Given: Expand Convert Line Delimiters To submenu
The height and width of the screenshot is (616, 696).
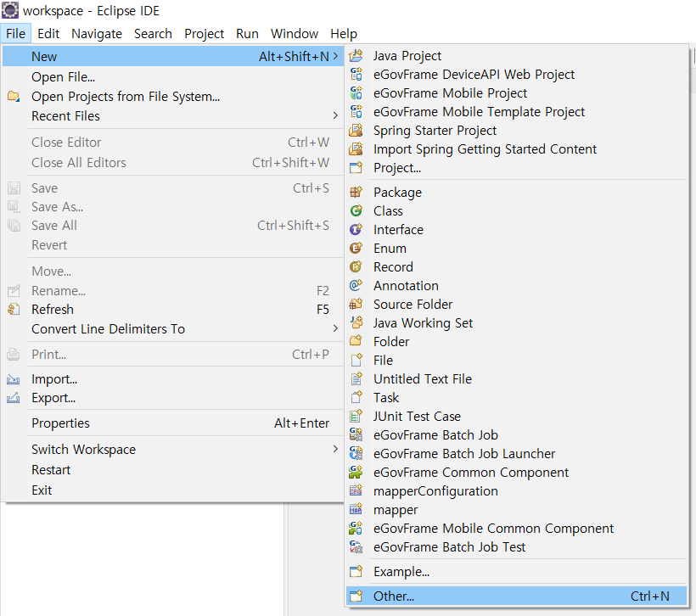Looking at the screenshot, I should coord(335,329).
